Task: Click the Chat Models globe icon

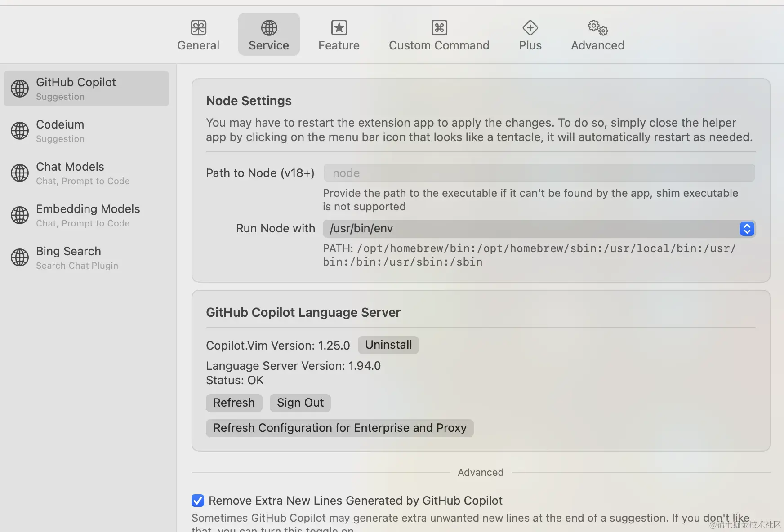Action: point(20,173)
